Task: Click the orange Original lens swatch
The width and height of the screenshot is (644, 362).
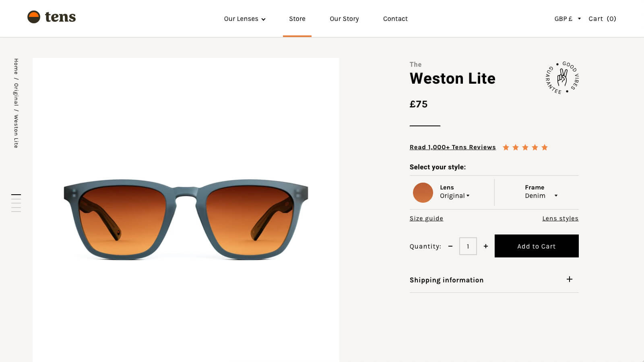Action: pos(423,193)
